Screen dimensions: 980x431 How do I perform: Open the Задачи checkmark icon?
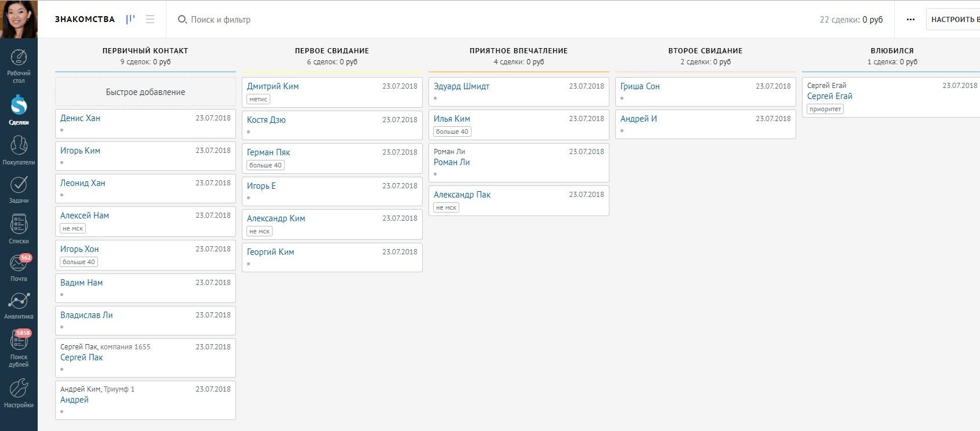19,185
